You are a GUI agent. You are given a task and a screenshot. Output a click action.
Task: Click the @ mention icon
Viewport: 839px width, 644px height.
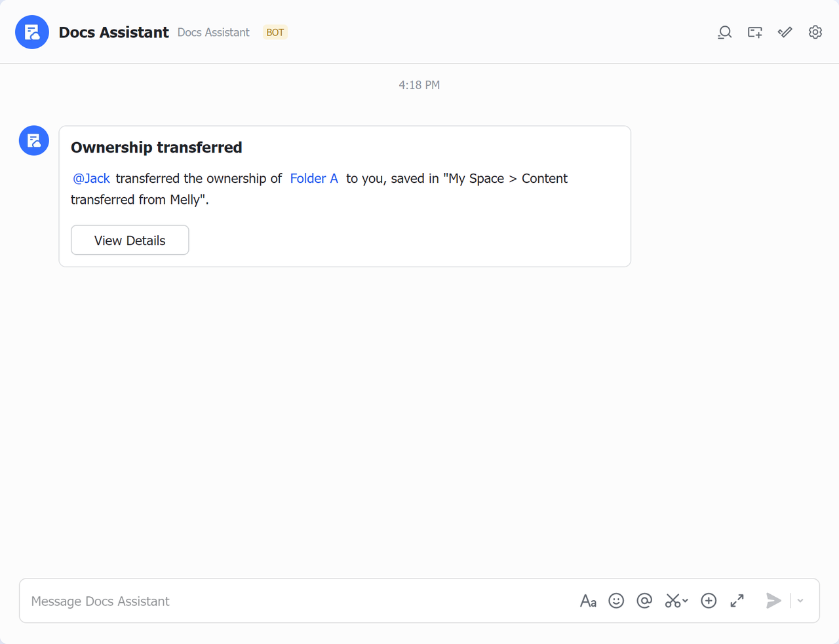coord(644,601)
